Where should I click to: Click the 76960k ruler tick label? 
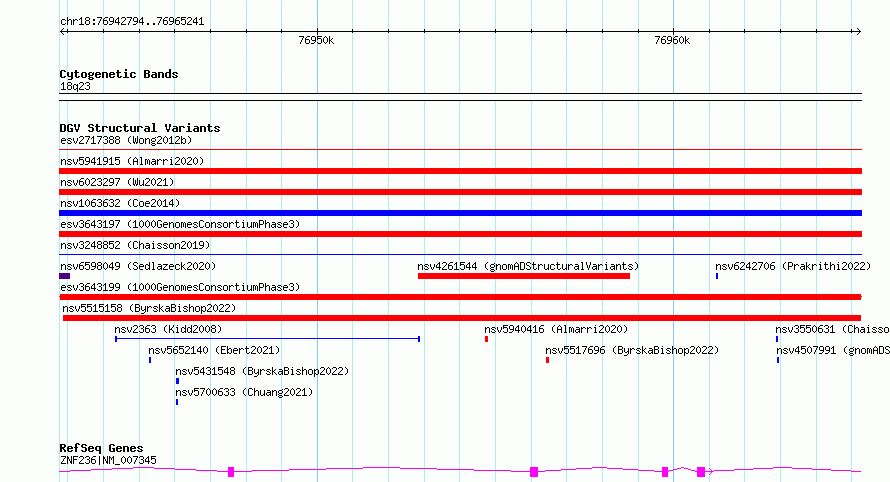pos(672,40)
